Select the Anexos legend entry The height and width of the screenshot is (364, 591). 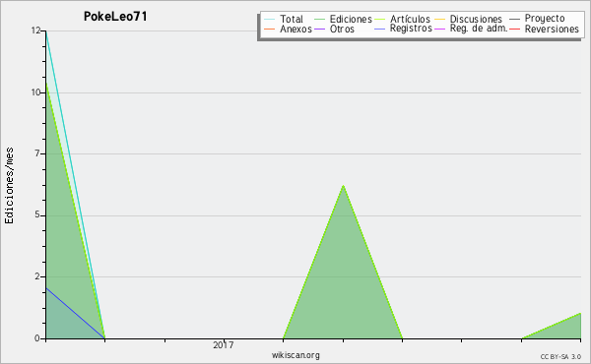click(288, 29)
